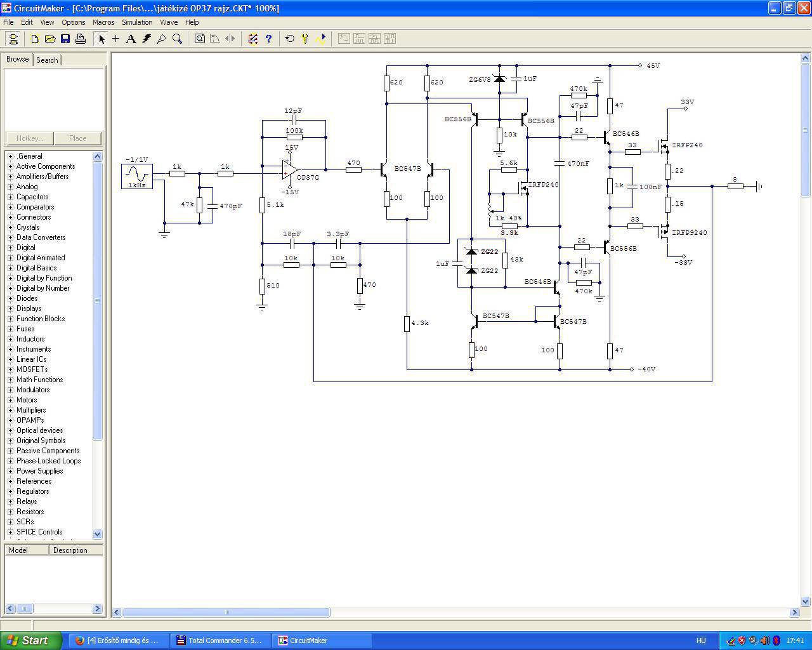This screenshot has height=650, width=812.
Task: Switch to the Firefox taskbar item
Action: [x=119, y=640]
